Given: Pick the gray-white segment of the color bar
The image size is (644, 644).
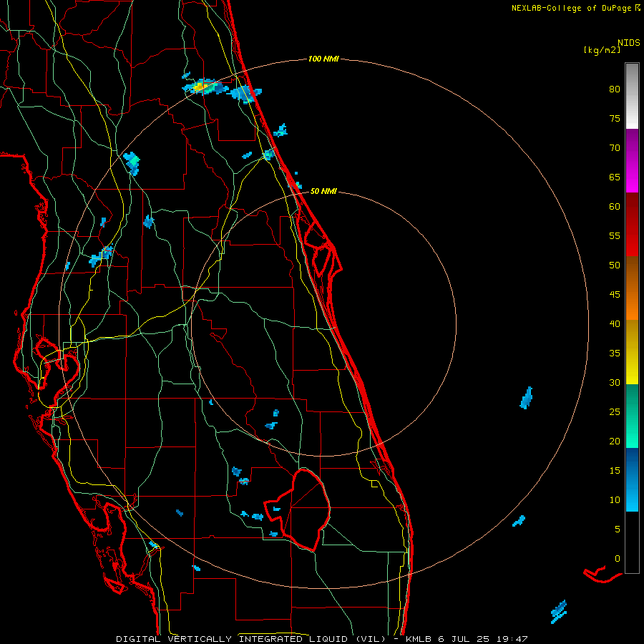Looking at the screenshot, I should click(x=632, y=96).
